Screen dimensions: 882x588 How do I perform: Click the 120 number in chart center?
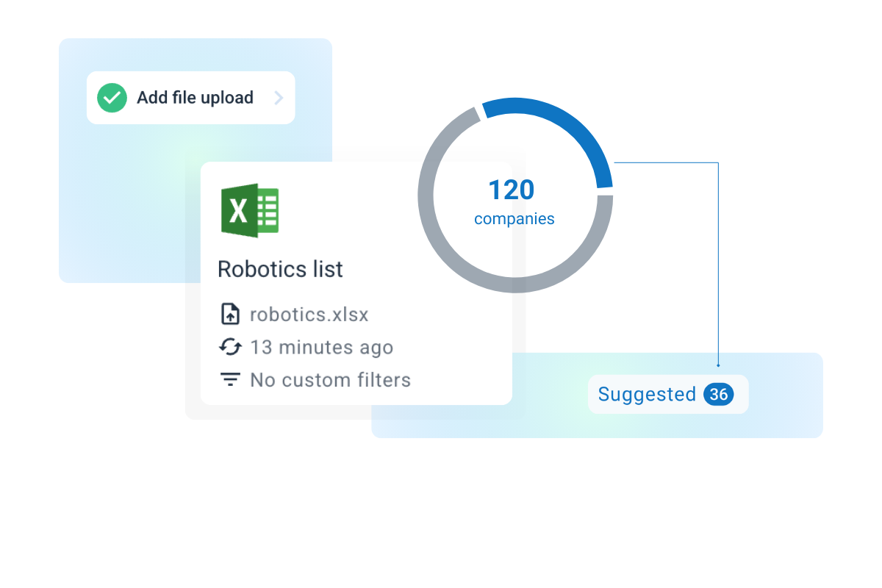tap(512, 190)
